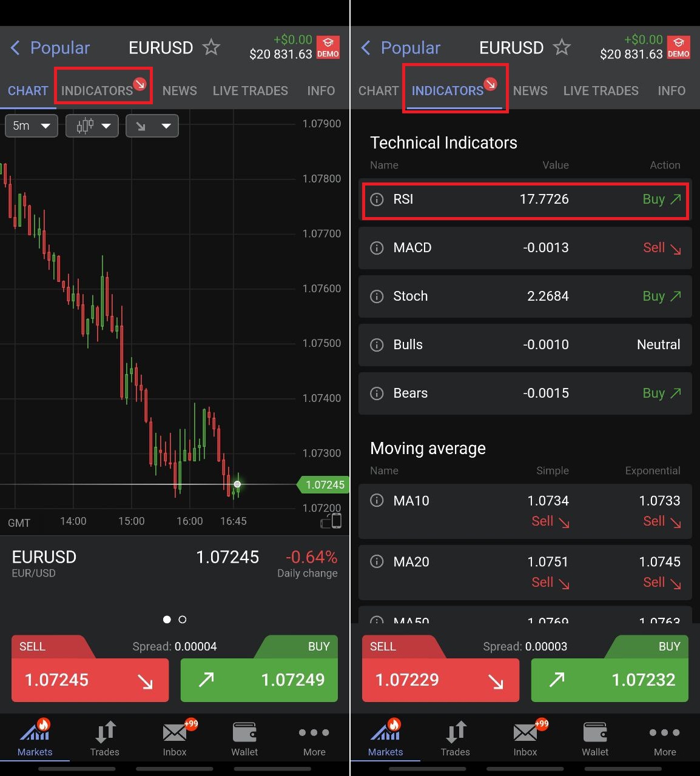
Task: Open the Trades section in bottom navigation
Action: coord(104,737)
